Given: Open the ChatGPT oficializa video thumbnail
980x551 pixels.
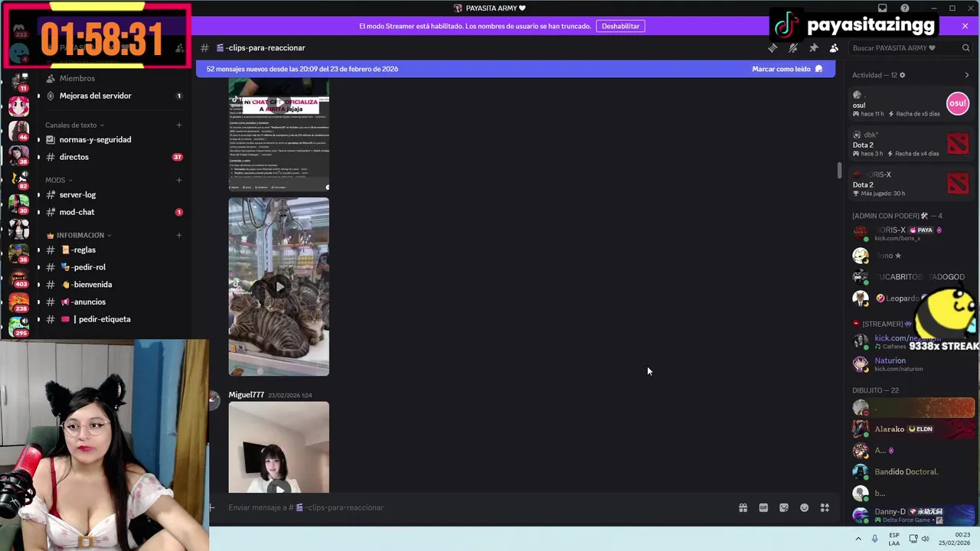Looking at the screenshot, I should (x=279, y=134).
